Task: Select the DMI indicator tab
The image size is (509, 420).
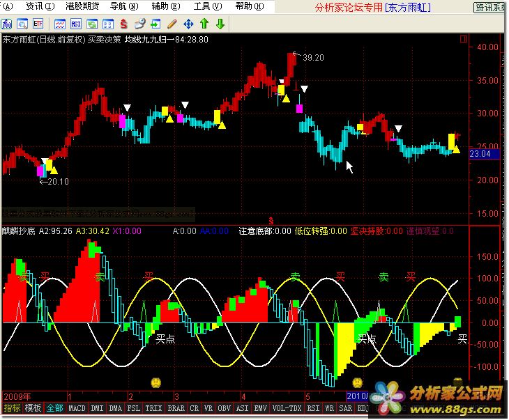Action: point(98,408)
